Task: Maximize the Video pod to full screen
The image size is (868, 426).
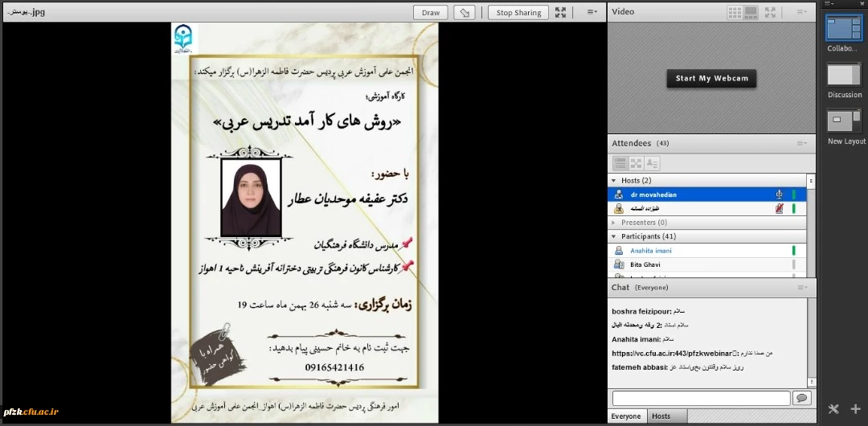Action: click(770, 12)
